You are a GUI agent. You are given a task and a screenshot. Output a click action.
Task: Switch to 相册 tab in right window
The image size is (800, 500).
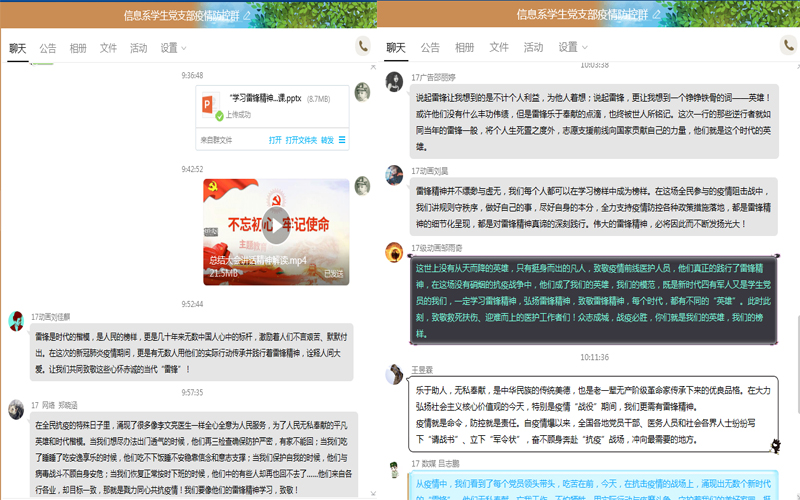pyautogui.click(x=464, y=47)
